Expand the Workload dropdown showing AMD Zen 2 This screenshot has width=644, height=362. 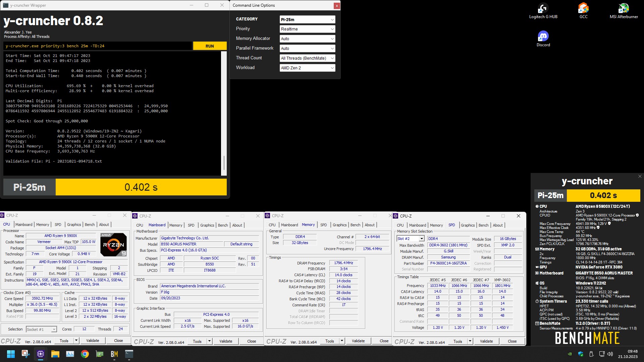(307, 68)
